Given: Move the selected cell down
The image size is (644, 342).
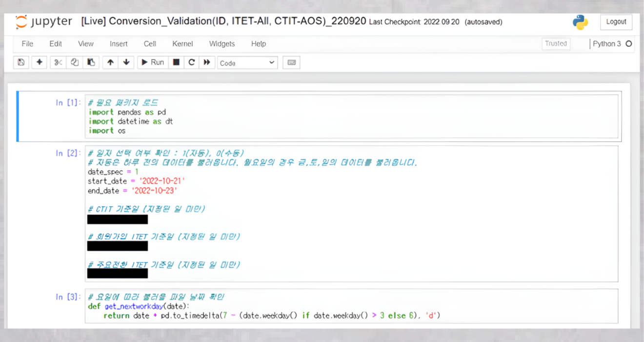Looking at the screenshot, I should pyautogui.click(x=126, y=63).
